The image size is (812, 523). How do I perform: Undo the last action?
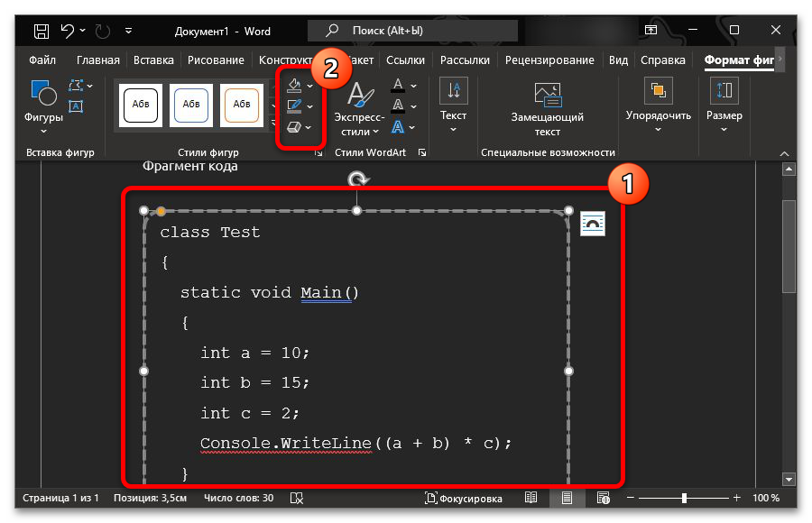click(x=68, y=31)
